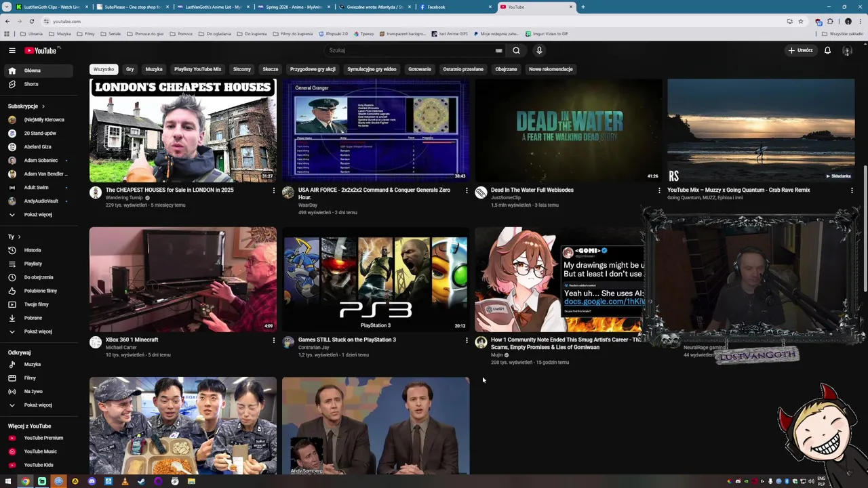Click the Utwórz create button
This screenshot has height=488, width=868.
[800, 50]
